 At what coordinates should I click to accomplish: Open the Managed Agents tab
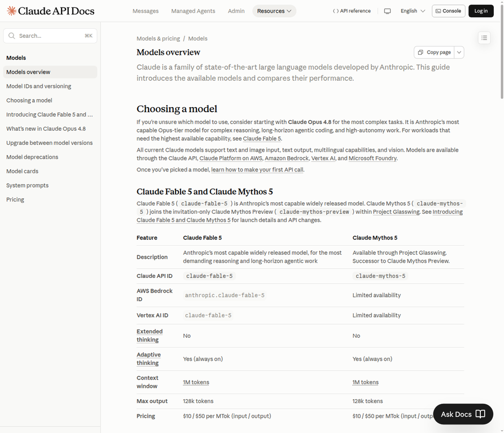tap(193, 11)
